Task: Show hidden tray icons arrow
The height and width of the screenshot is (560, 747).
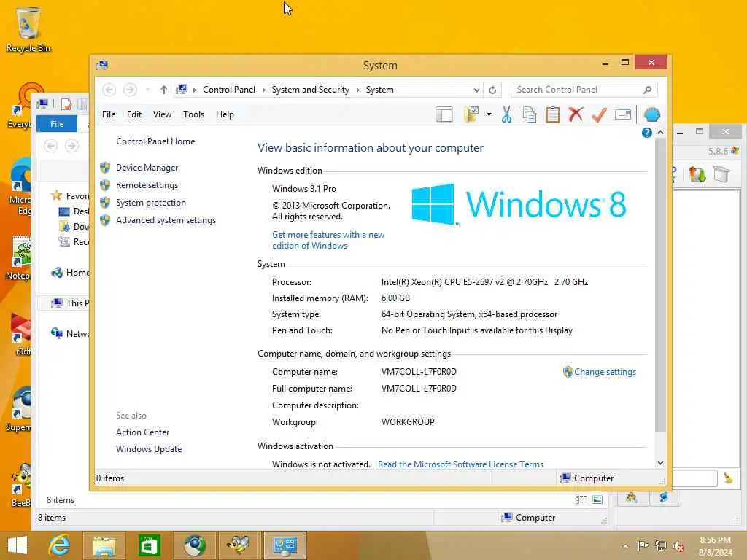Action: coord(625,546)
